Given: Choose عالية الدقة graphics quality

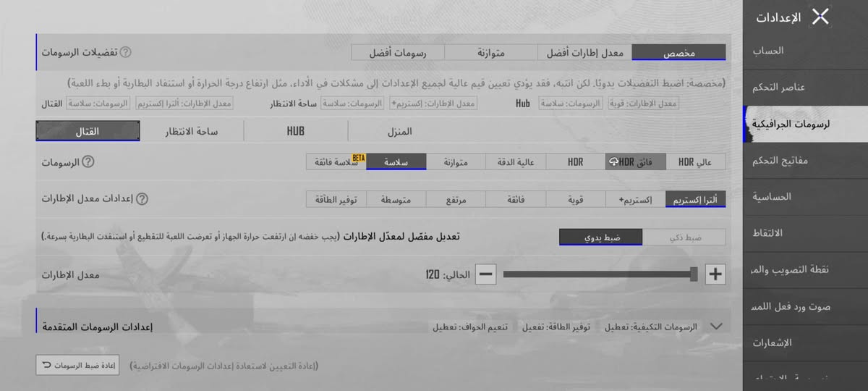Looking at the screenshot, I should [516, 162].
